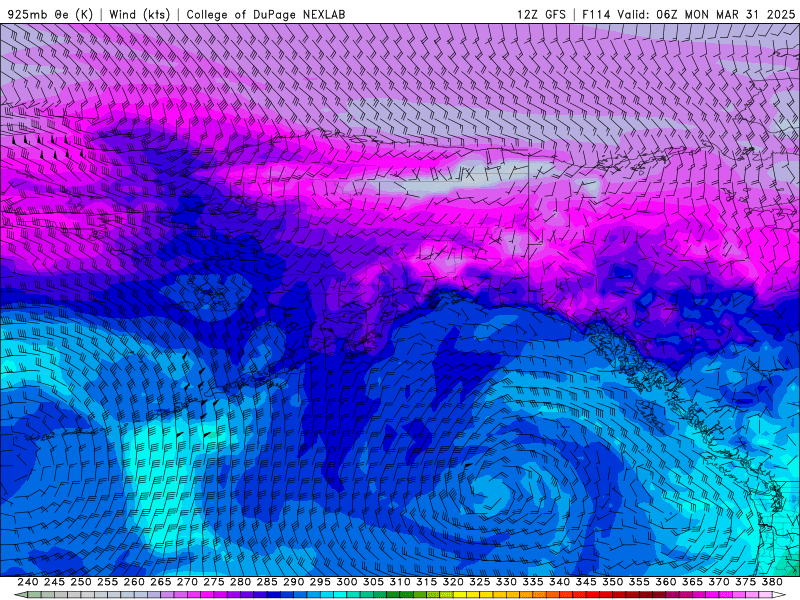The height and width of the screenshot is (600, 800).
Task: Click the 330 value on the color scale
Action: [506, 582]
